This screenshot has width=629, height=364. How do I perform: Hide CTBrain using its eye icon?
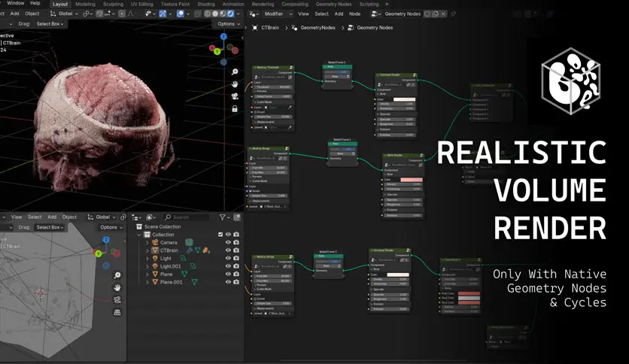(x=228, y=250)
